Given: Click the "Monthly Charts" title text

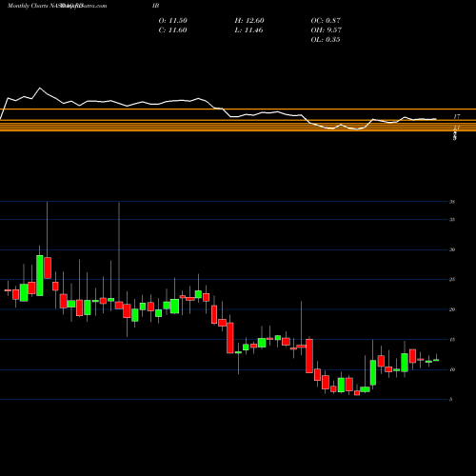Looking at the screenshot, I should click(27, 6).
